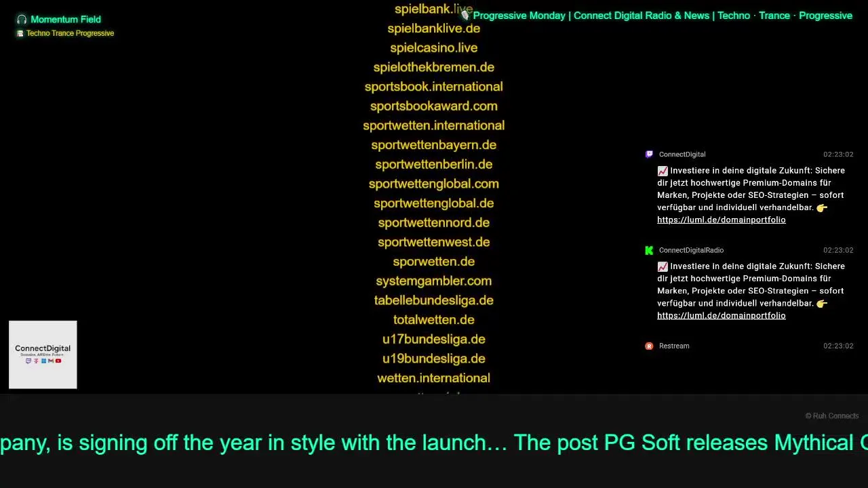This screenshot has width=868, height=488.
Task: Select domain spielothekbremen.de
Action: pyautogui.click(x=434, y=67)
